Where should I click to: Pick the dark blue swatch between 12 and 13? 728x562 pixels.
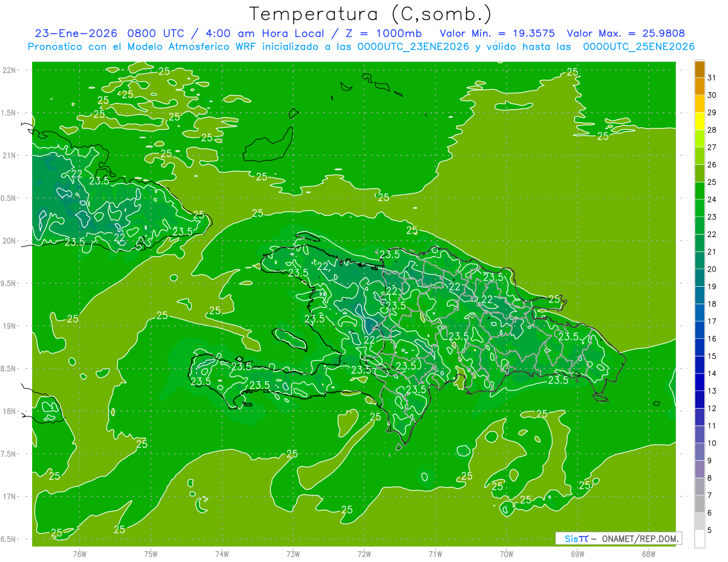(x=699, y=400)
